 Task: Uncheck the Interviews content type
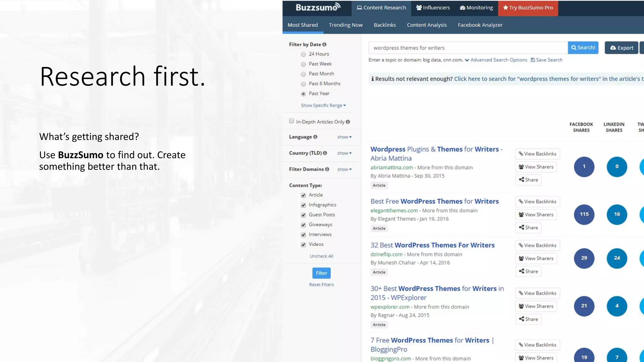point(303,235)
